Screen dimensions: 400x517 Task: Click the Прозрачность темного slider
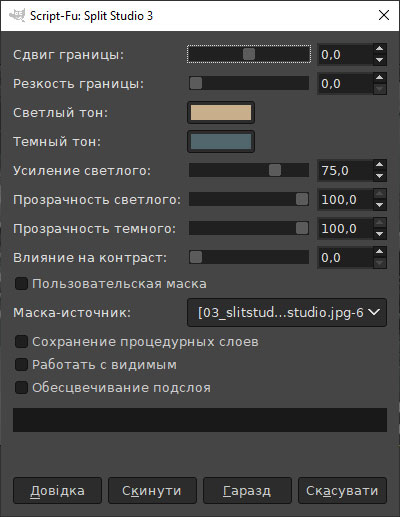pyautogui.click(x=249, y=228)
